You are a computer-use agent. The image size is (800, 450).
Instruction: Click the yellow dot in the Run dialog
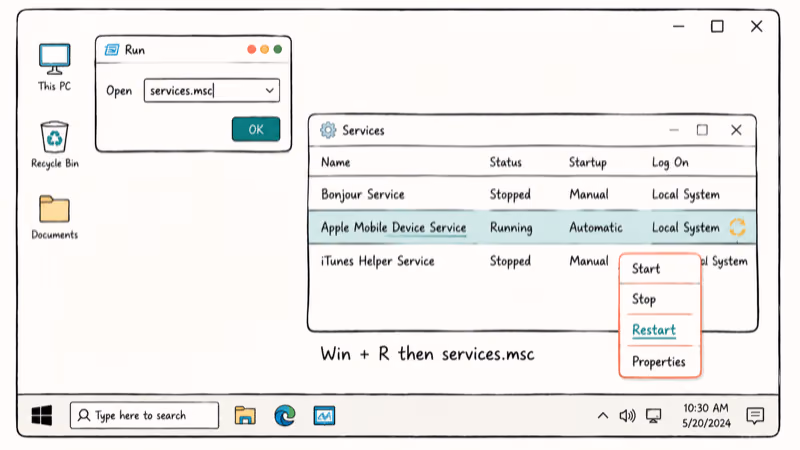[x=264, y=49]
